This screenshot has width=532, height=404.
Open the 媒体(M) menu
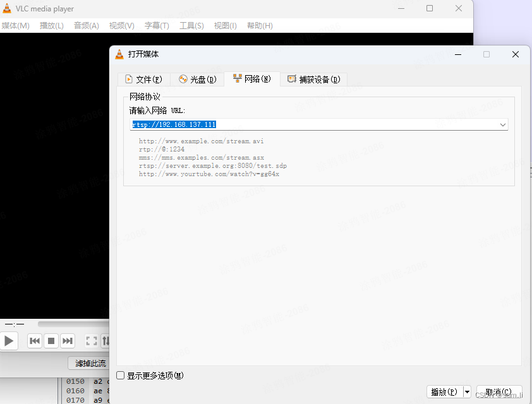(x=15, y=26)
